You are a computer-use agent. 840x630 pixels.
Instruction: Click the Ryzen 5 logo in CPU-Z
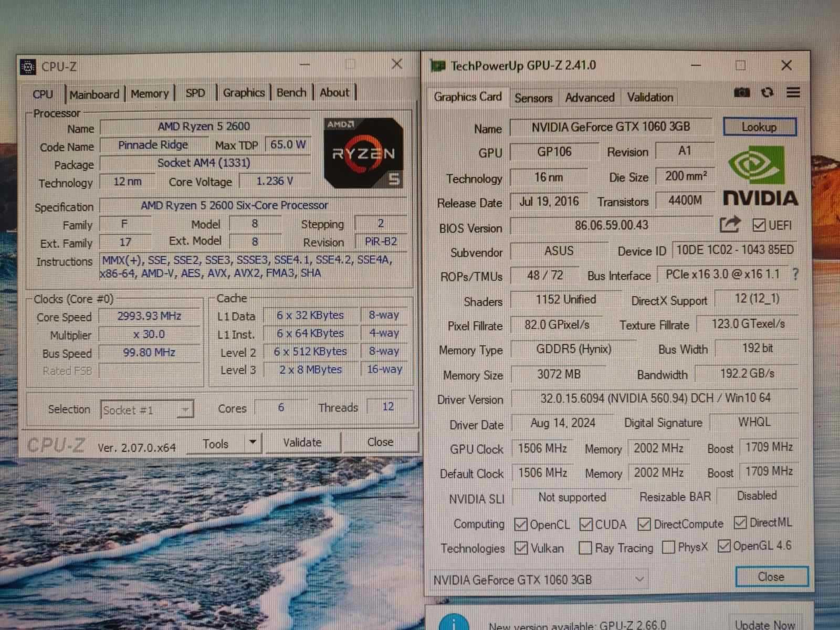pos(363,153)
